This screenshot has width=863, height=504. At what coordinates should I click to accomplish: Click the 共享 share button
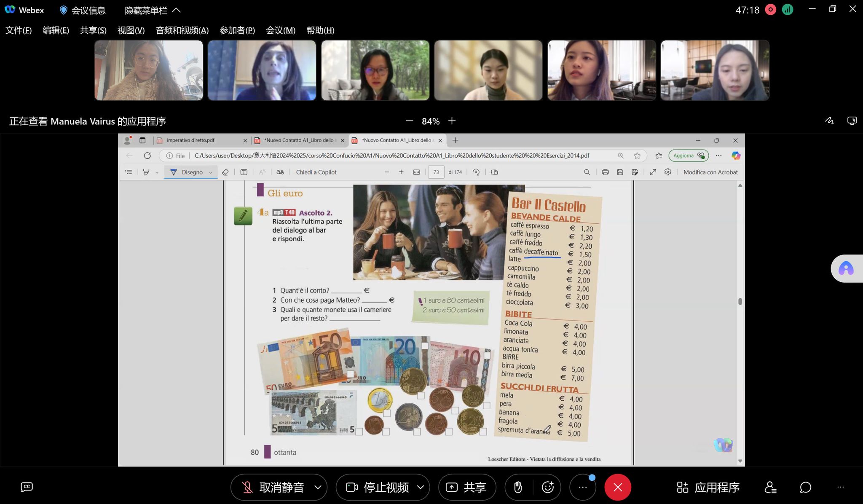[x=467, y=487]
